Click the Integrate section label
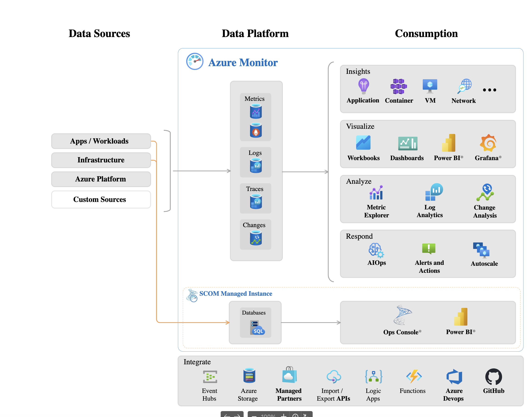Viewport: 532px width, 417px height. [197, 362]
